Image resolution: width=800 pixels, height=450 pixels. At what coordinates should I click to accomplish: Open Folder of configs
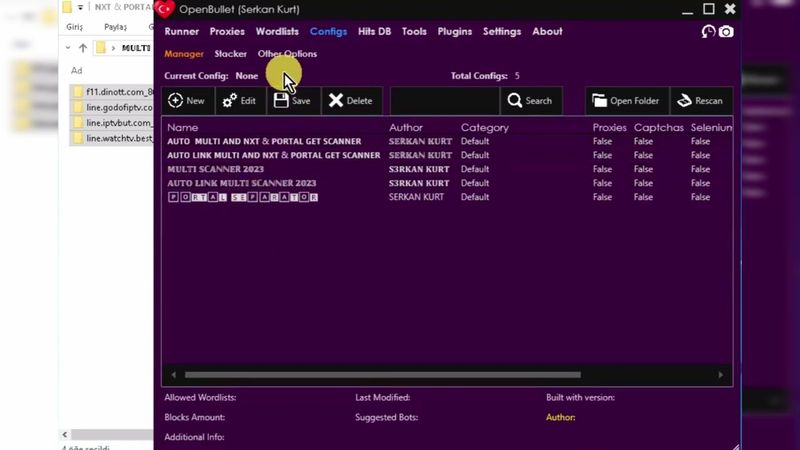[627, 101]
